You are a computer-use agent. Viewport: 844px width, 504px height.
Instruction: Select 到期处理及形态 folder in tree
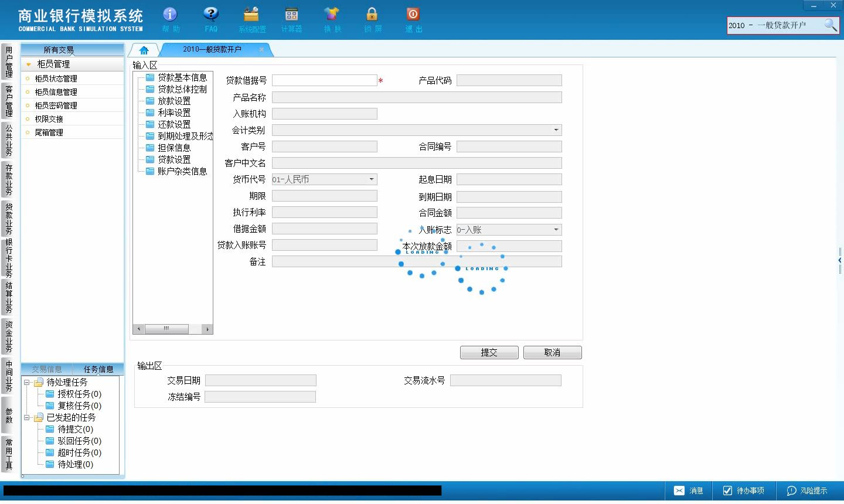tap(179, 136)
